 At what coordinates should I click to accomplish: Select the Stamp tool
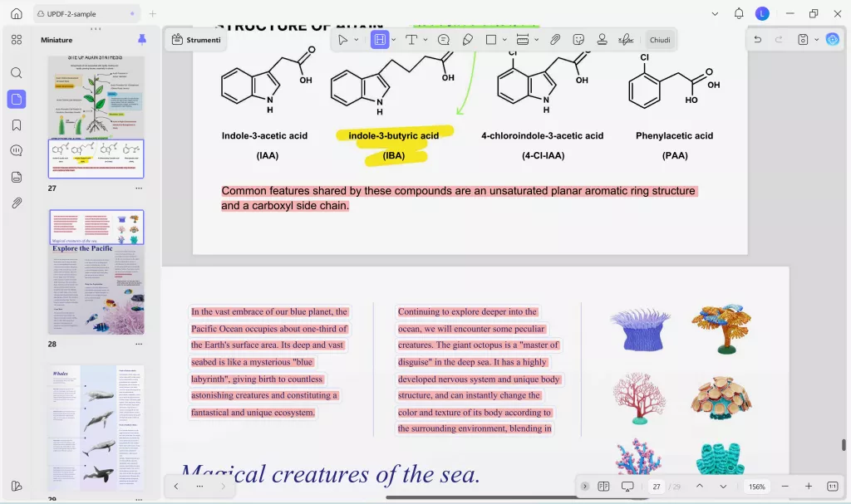point(602,39)
